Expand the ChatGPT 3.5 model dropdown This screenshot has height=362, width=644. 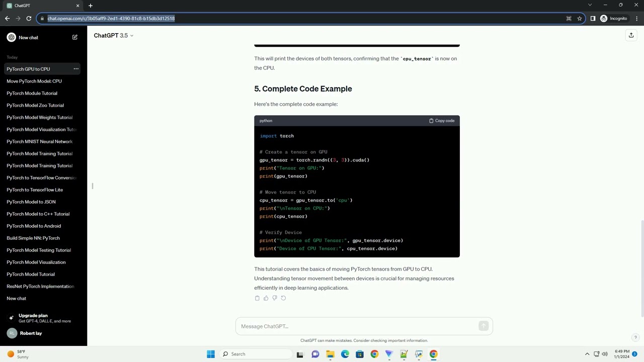[114, 35]
